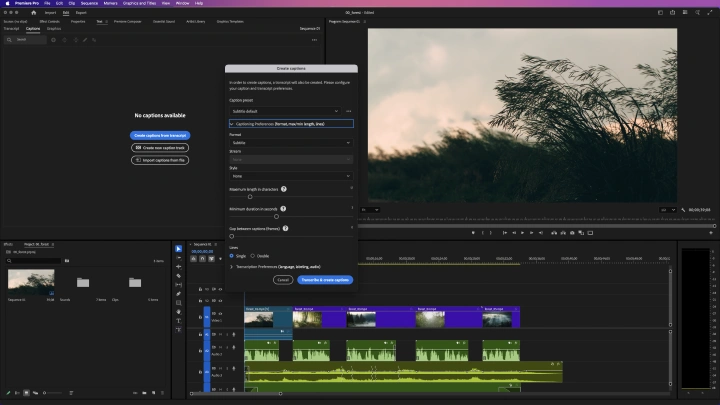Open timeline marker settings dropdown arrow
The image size is (720, 405).
coord(220,259)
